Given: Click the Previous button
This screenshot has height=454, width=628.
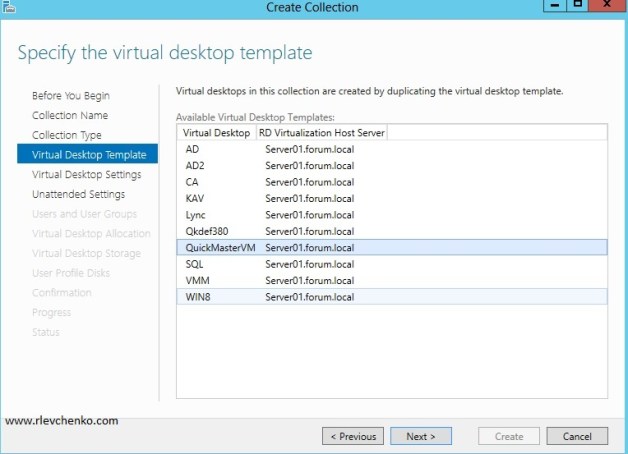Looking at the screenshot, I should point(353,436).
